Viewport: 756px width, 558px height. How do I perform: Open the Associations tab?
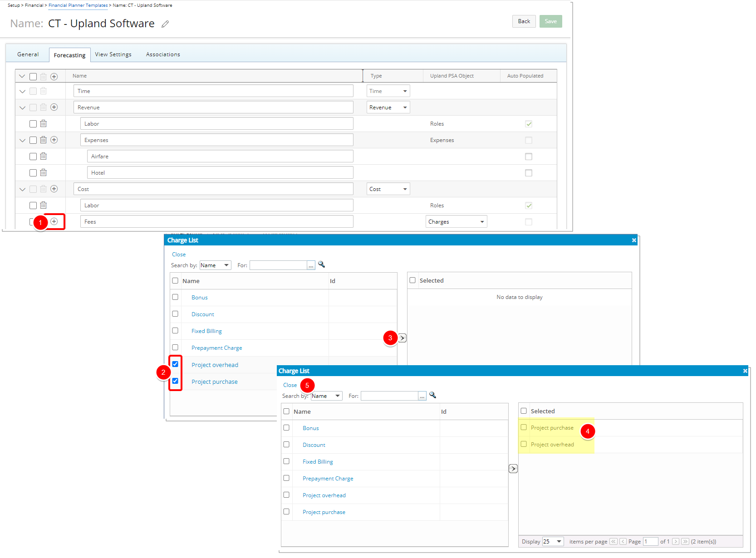tap(163, 54)
